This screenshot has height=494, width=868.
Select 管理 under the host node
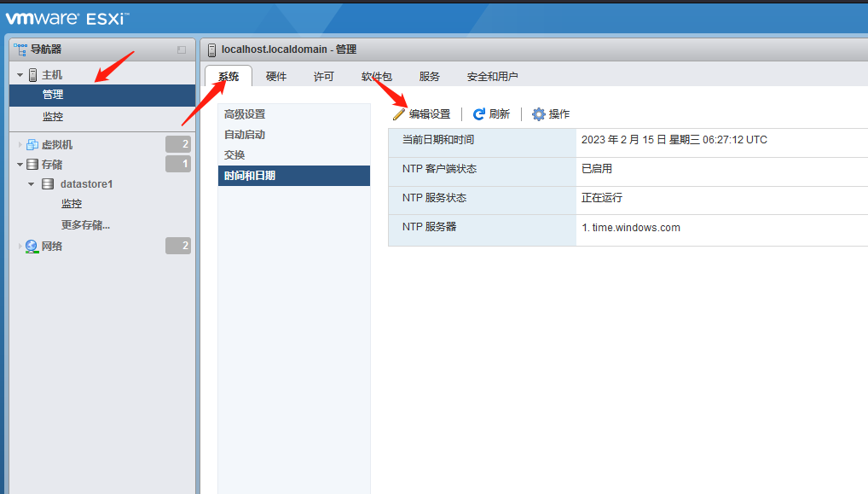coord(102,95)
